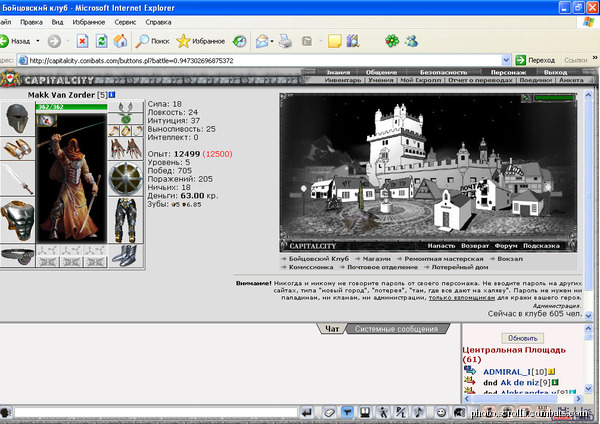Open the Правка menu

pyautogui.click(x=31, y=22)
